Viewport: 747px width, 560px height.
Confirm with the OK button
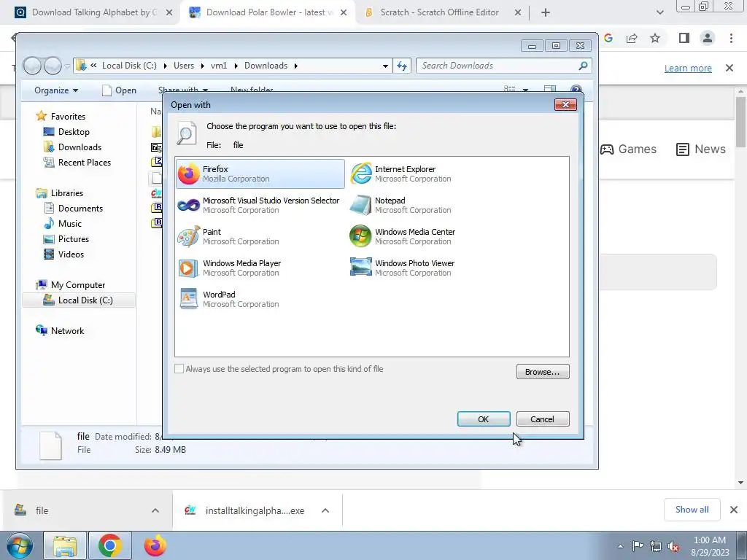coord(484,419)
